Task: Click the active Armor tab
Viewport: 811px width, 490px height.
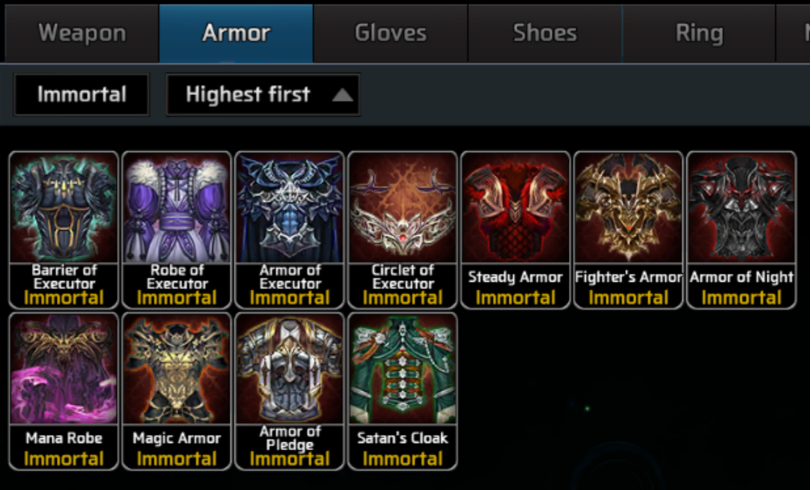Action: [236, 33]
